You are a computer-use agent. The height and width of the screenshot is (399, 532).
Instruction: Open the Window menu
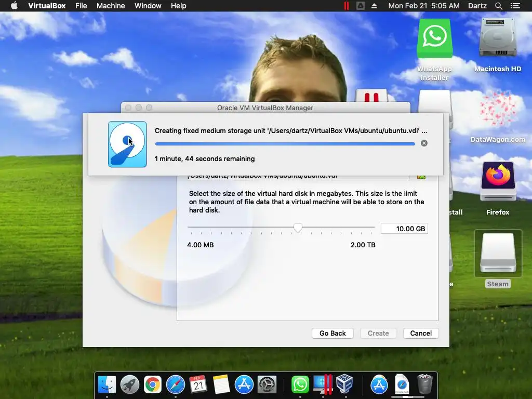click(148, 6)
